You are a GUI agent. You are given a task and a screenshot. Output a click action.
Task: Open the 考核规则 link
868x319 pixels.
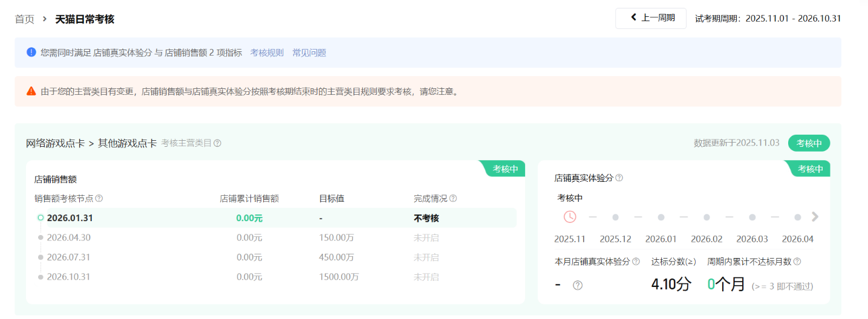point(267,53)
